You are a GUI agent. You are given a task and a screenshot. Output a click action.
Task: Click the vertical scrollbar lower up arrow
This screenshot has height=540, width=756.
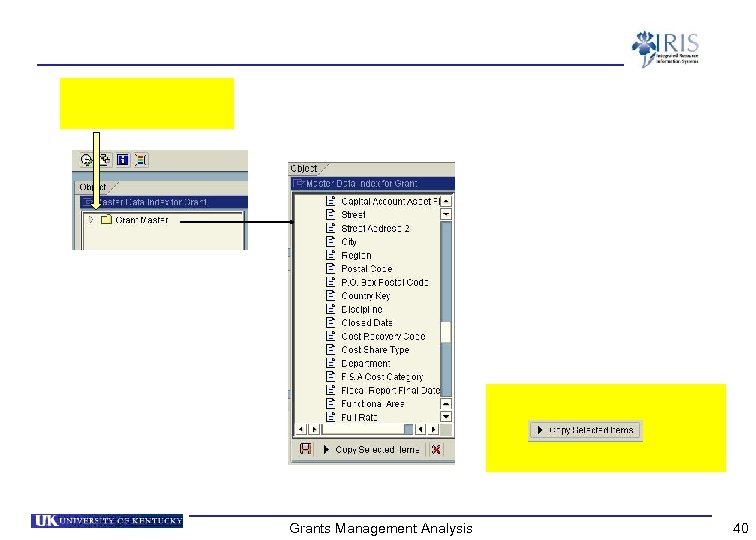(446, 404)
